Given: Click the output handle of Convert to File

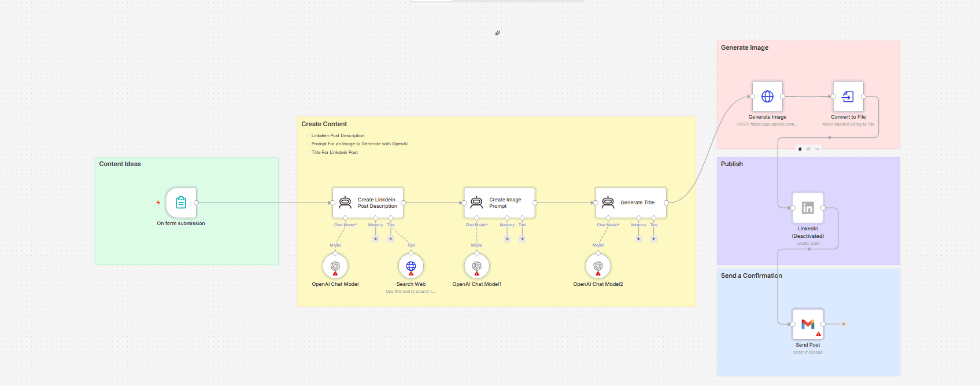Looking at the screenshot, I should [864, 97].
